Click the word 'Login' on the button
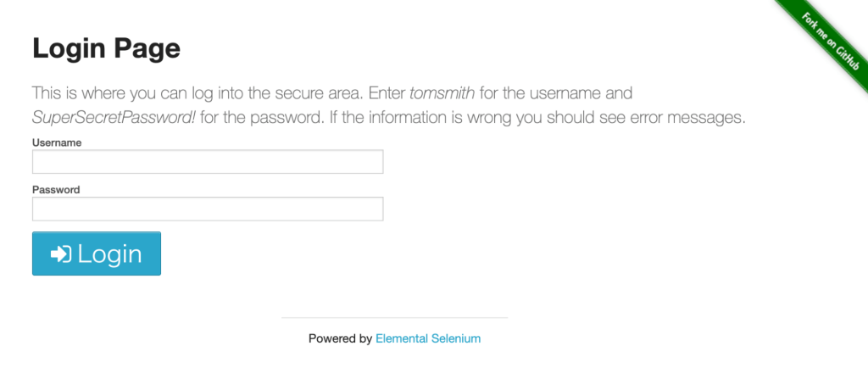The height and width of the screenshot is (374, 868). (x=109, y=254)
